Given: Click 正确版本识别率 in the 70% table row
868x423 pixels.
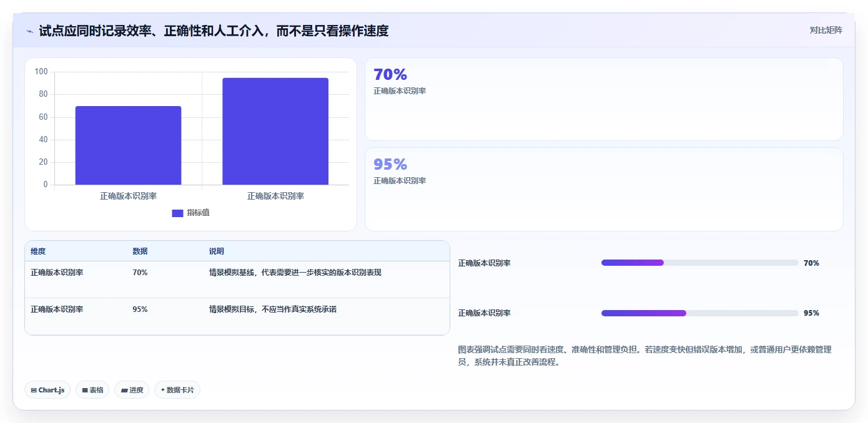Looking at the screenshot, I should [57, 273].
